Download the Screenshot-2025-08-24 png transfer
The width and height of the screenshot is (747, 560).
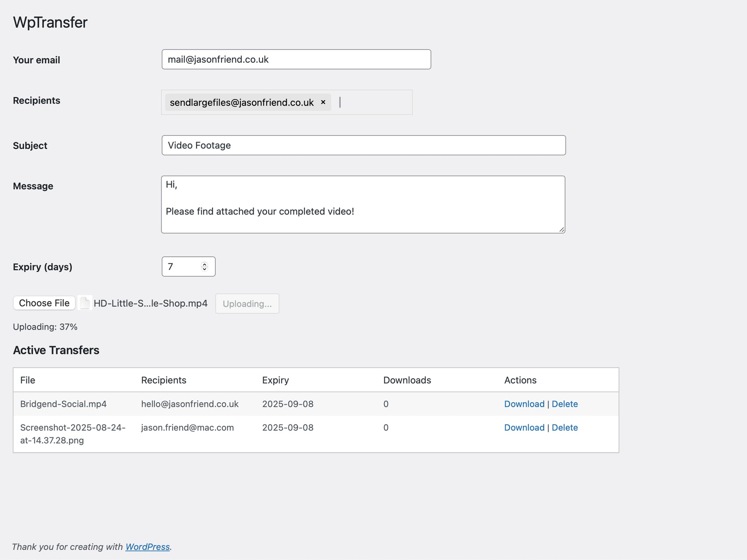click(524, 428)
